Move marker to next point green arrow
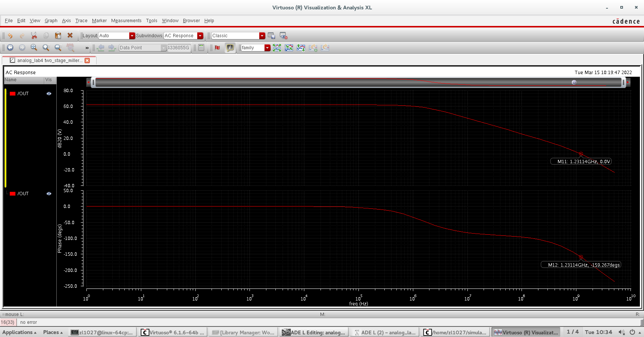This screenshot has width=644, height=337. [x=112, y=48]
